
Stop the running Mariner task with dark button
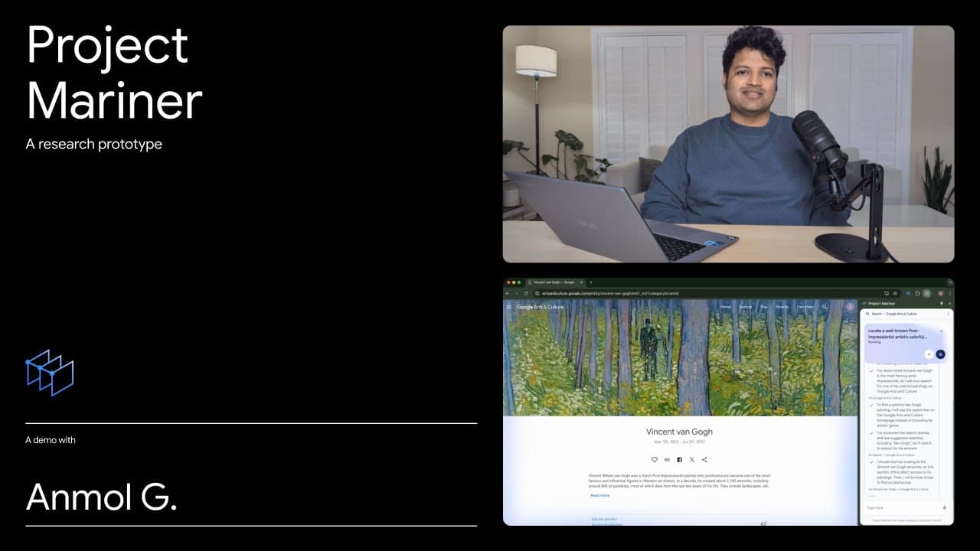tap(940, 354)
